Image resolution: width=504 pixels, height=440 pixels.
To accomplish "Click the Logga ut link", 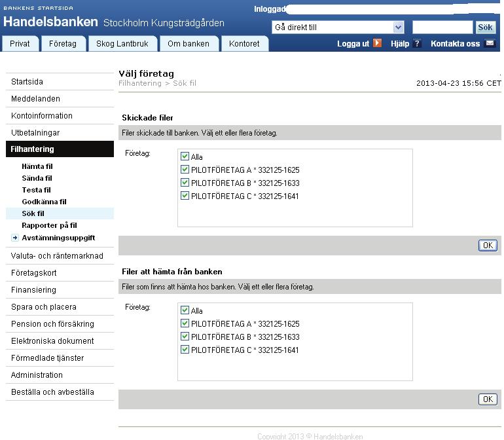I will pos(353,44).
